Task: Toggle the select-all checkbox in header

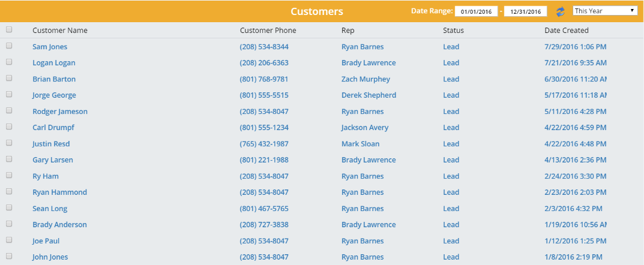Action: 9,29
